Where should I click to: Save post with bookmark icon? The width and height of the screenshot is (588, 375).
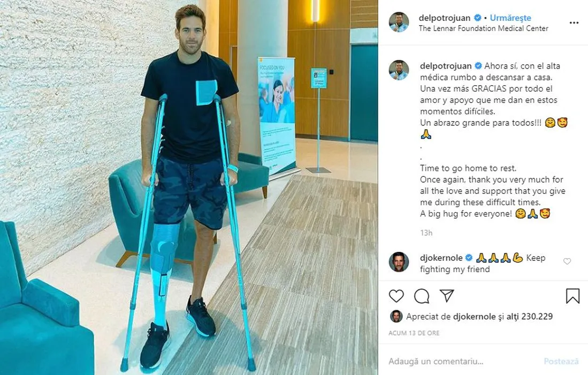coord(572,296)
